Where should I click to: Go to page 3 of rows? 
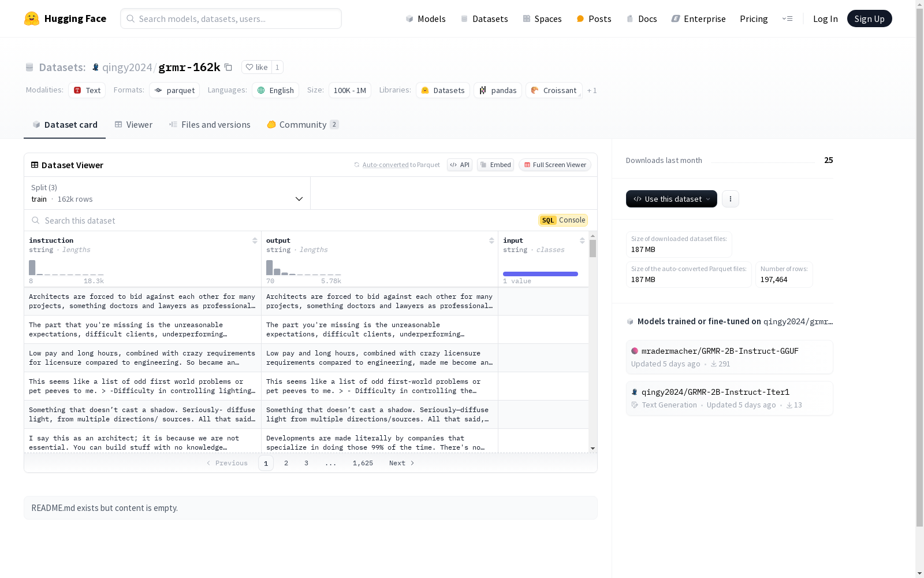pos(306,463)
